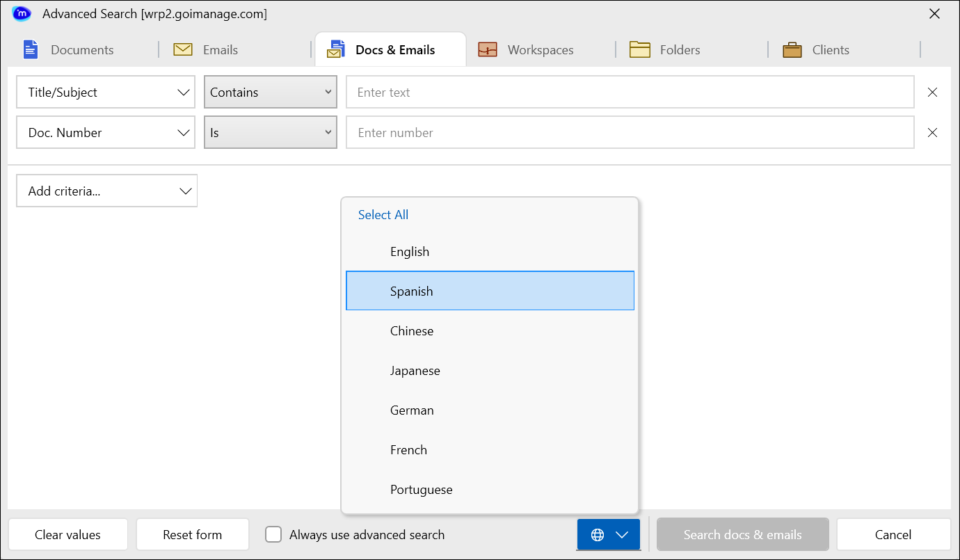Click the Enter number input field
Screen dimensions: 960x560
point(630,133)
